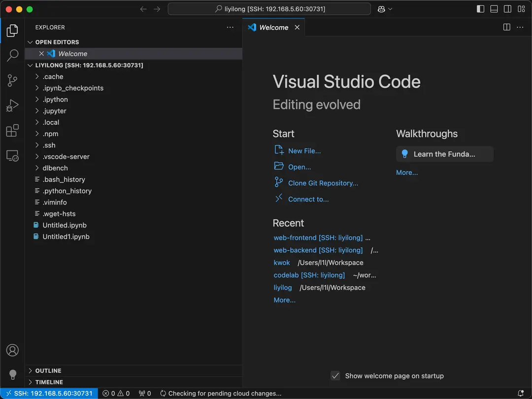532x399 pixels.
Task: Open Learn the Fundamentals walkthrough
Action: pyautogui.click(x=444, y=154)
